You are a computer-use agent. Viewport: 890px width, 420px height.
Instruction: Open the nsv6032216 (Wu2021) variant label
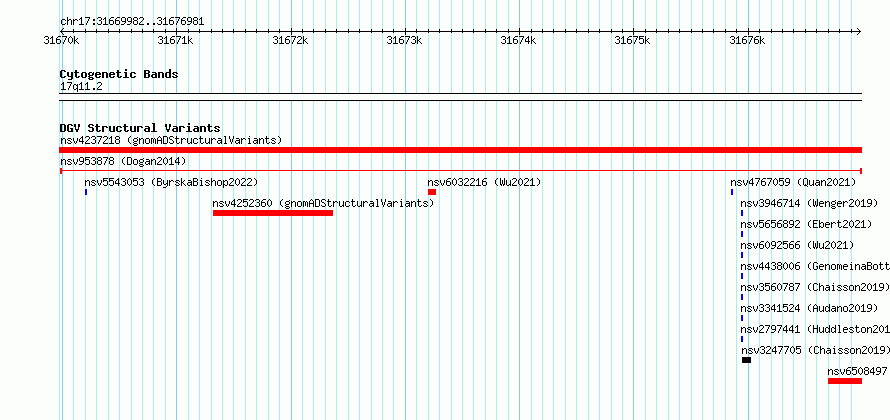(484, 182)
